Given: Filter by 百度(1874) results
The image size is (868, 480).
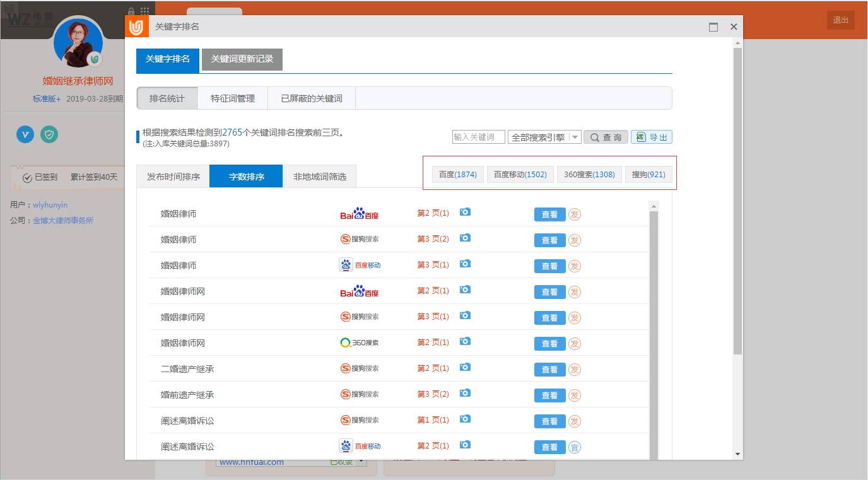Looking at the screenshot, I should click(x=458, y=175).
